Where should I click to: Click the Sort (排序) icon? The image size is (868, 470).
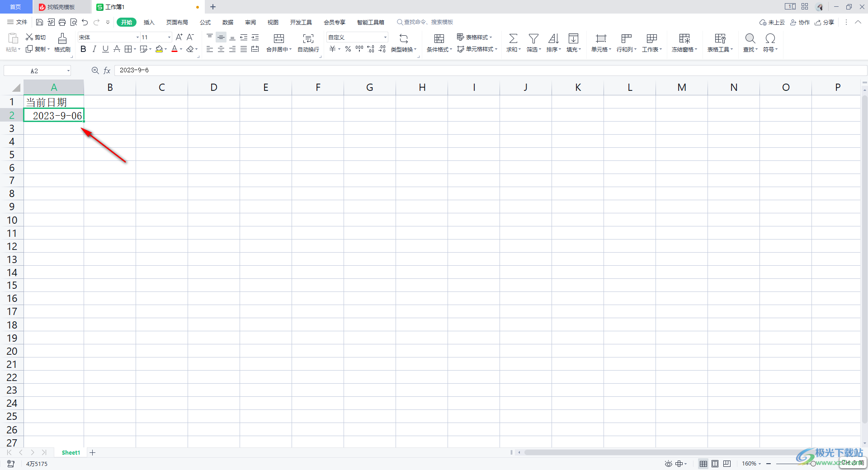554,42
